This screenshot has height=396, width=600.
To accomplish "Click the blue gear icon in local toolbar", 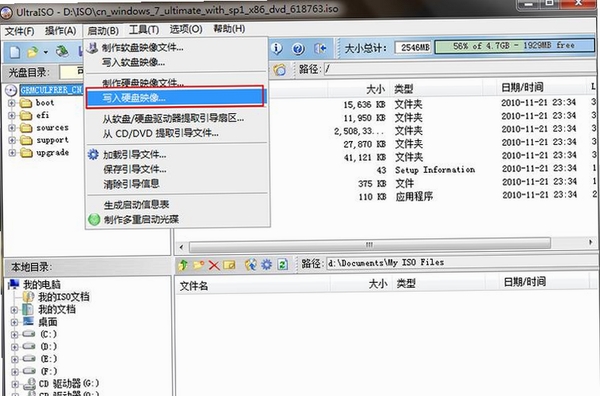I will click(266, 264).
